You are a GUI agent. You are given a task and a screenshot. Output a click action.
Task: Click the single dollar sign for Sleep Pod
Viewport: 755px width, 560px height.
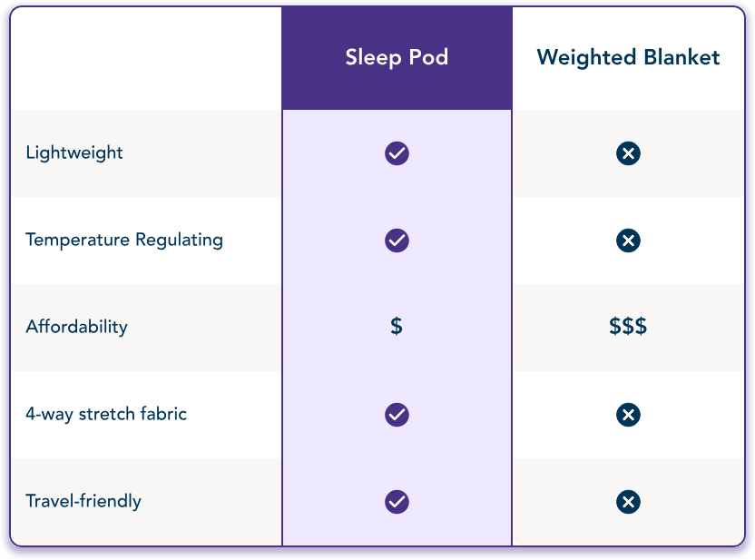[x=397, y=327]
